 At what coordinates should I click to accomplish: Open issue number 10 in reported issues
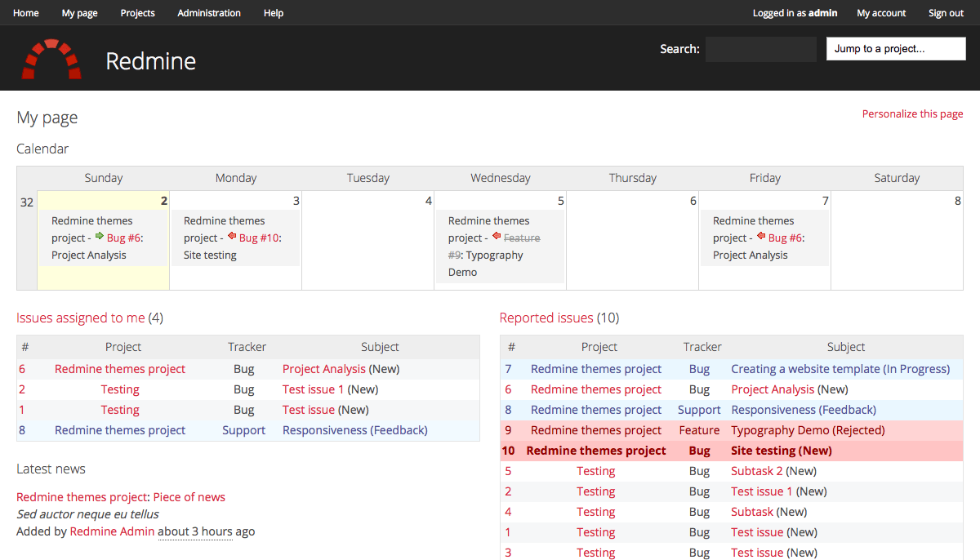pyautogui.click(x=509, y=451)
